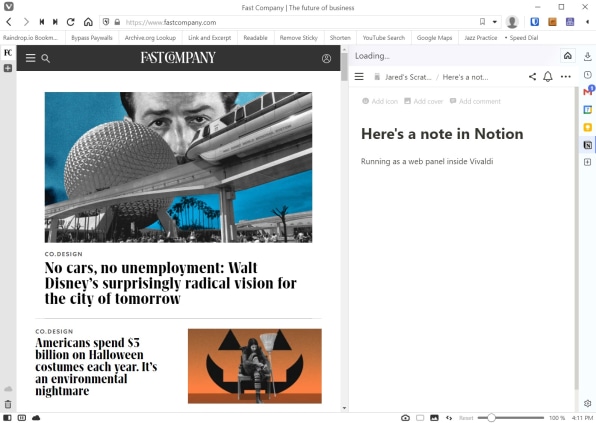Click Add icon in Notion
Image resolution: width=596 pixels, height=423 pixels.
[x=380, y=101]
